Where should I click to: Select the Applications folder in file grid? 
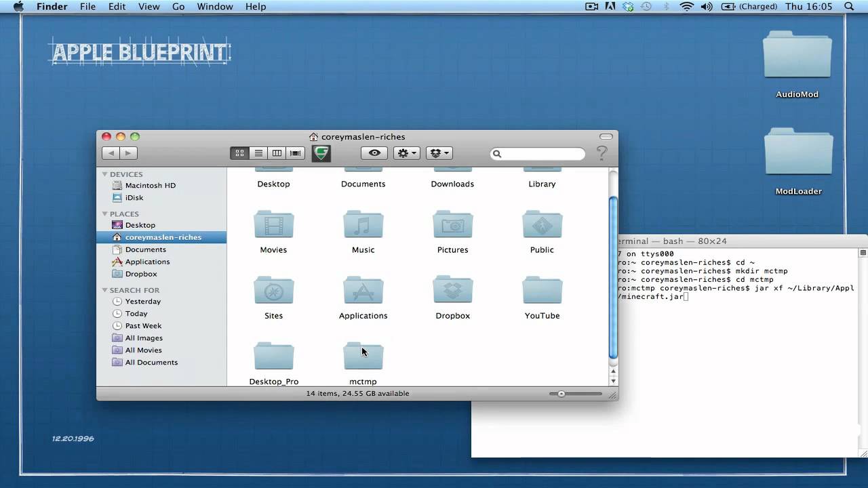[x=363, y=290]
